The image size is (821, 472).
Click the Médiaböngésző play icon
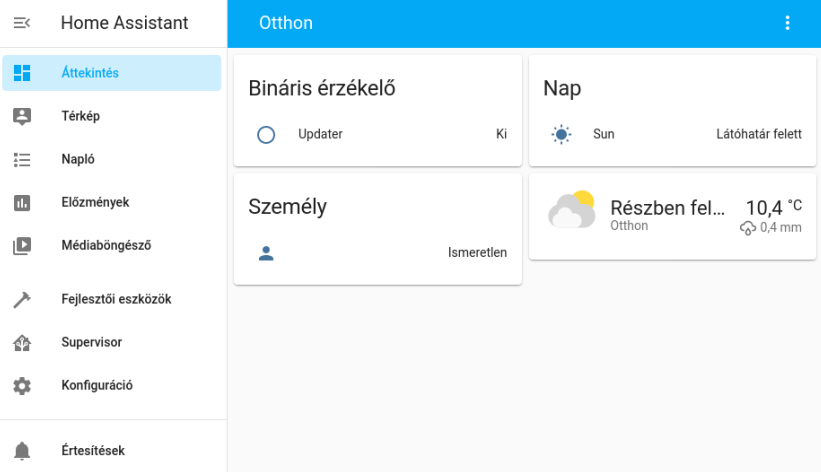pos(22,245)
